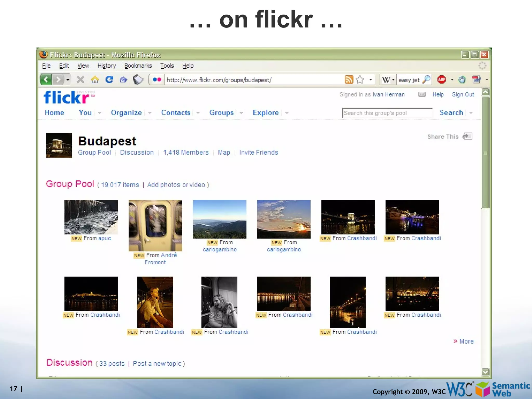Click the Home house icon

pyautogui.click(x=95, y=80)
